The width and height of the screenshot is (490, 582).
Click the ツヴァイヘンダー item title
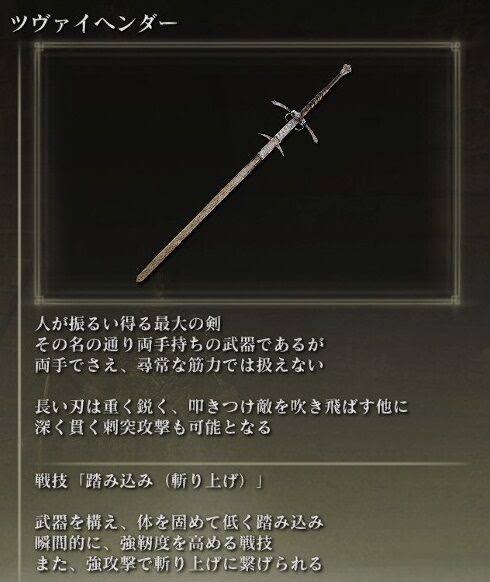point(94,25)
